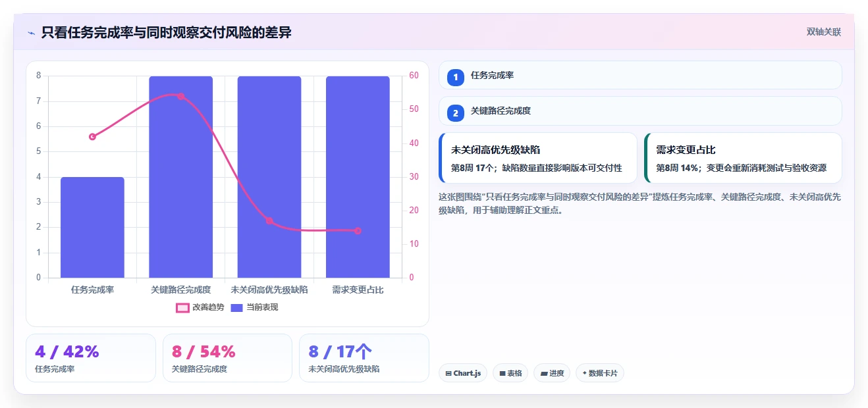Viewport: 868px width, 408px height.
Task: Click the x-axis label 需求变更占比
Action: tap(358, 290)
